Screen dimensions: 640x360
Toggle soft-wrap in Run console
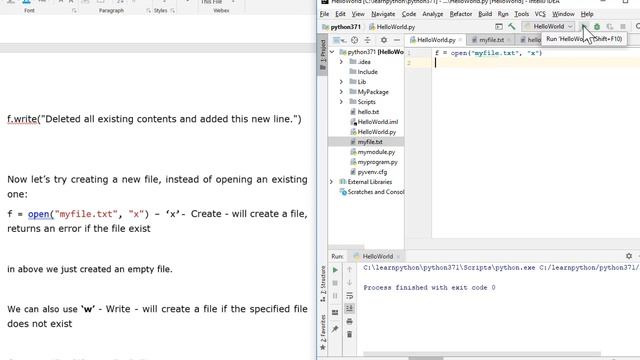click(x=349, y=296)
